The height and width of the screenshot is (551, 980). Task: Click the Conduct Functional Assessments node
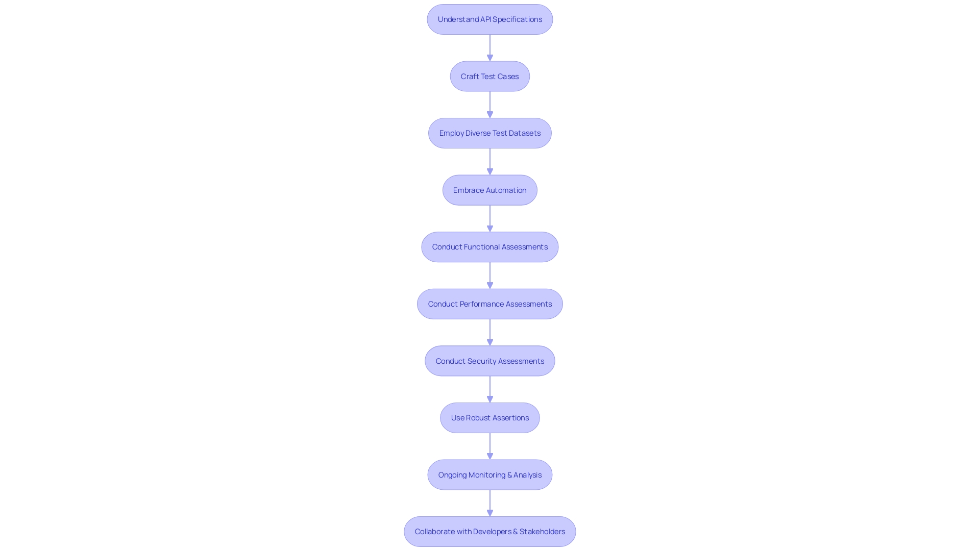[489, 246]
